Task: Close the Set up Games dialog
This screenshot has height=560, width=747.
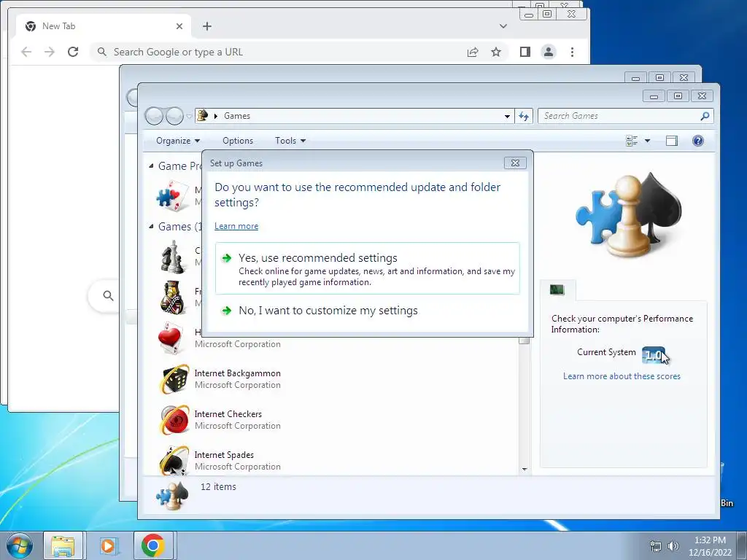Action: (x=515, y=163)
